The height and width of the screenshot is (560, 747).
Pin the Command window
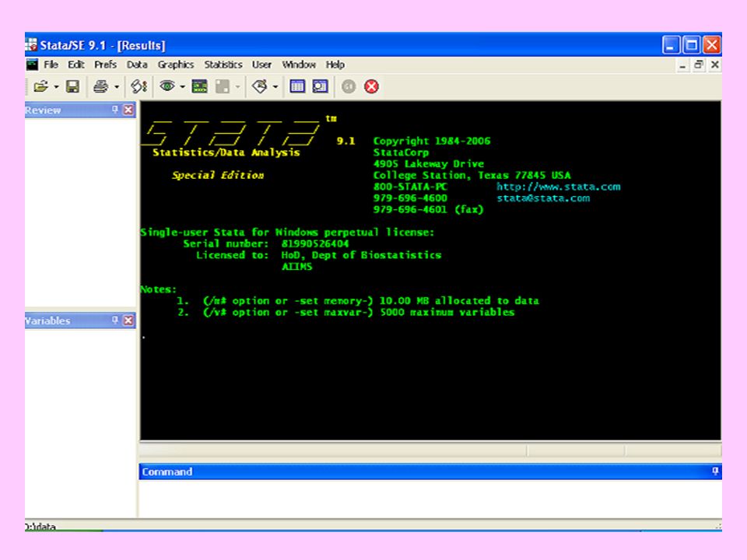(x=715, y=471)
